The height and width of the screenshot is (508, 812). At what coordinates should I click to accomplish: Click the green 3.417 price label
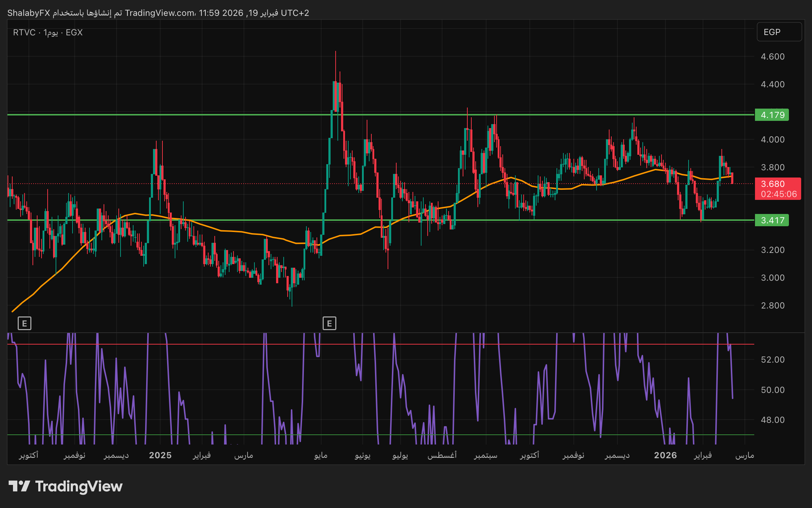[x=772, y=220]
